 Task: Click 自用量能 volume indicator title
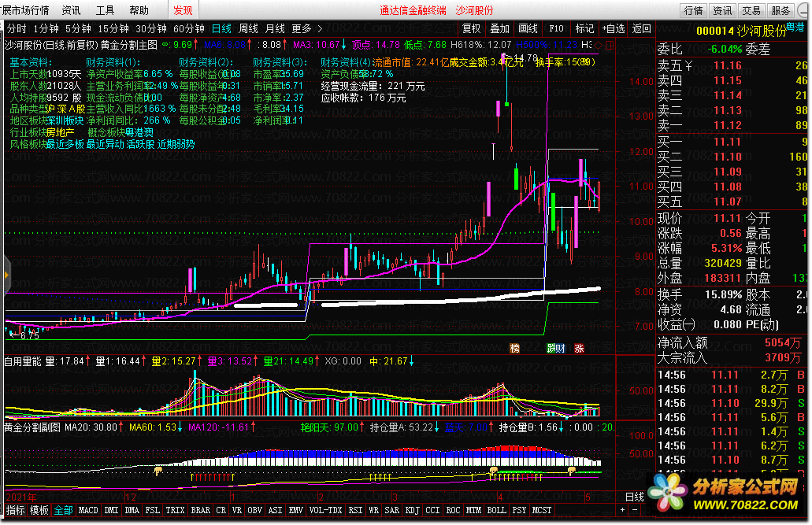point(22,360)
